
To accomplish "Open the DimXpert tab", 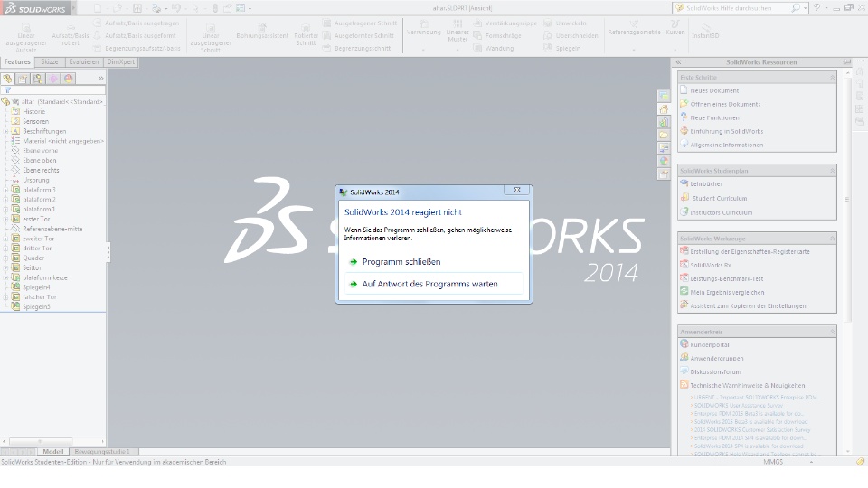I will point(120,62).
